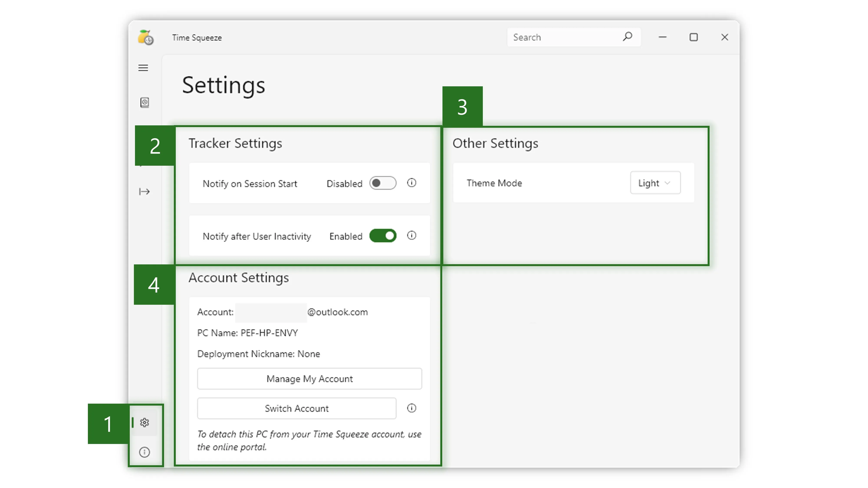This screenshot has width=868, height=488.
Task: Click the info icon beside Switch Account
Action: (x=411, y=408)
